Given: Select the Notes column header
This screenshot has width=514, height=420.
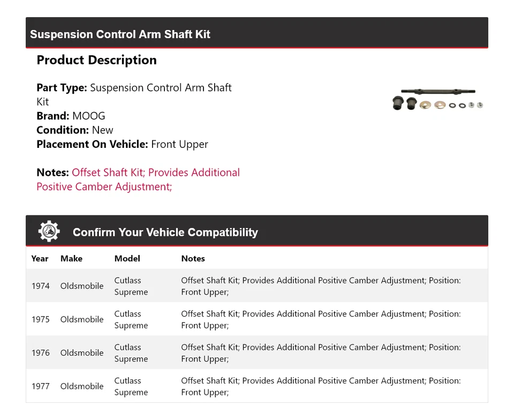Looking at the screenshot, I should 193,258.
